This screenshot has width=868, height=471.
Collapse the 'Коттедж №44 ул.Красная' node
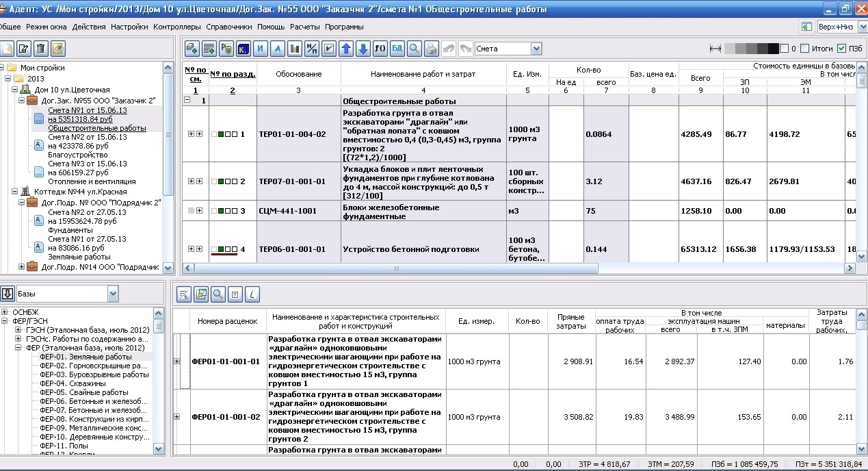16,192
